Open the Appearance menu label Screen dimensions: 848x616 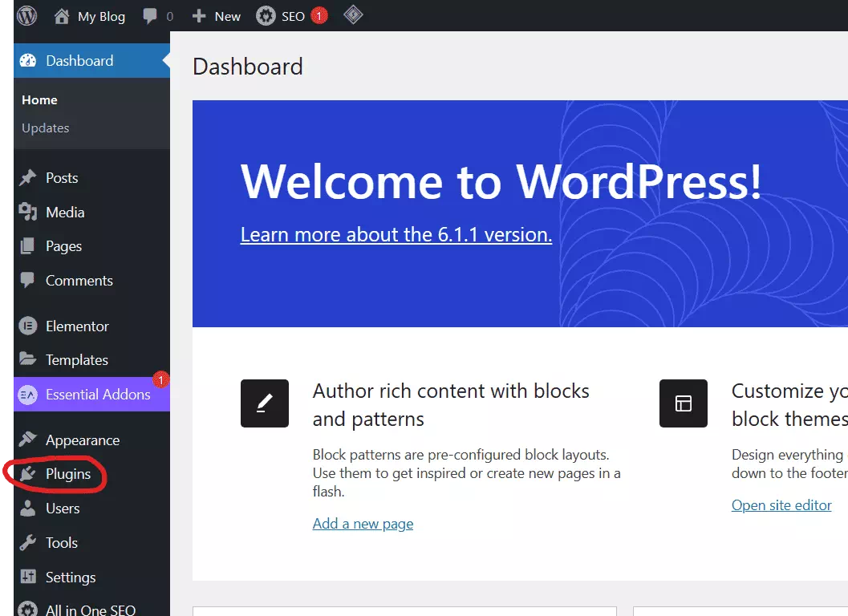pos(83,440)
